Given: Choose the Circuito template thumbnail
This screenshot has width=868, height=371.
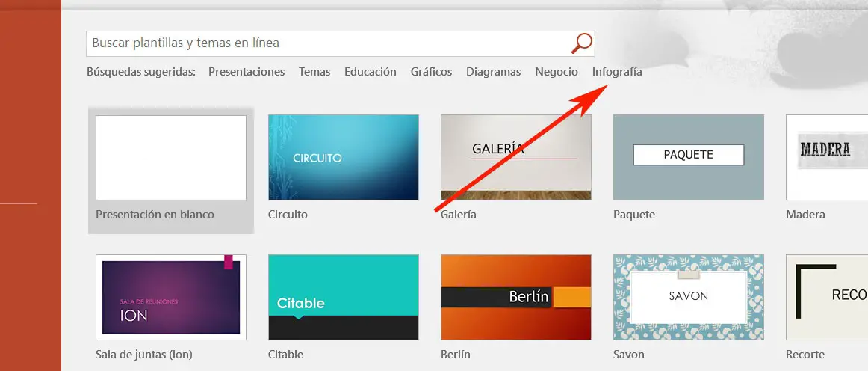Looking at the screenshot, I should [x=344, y=158].
